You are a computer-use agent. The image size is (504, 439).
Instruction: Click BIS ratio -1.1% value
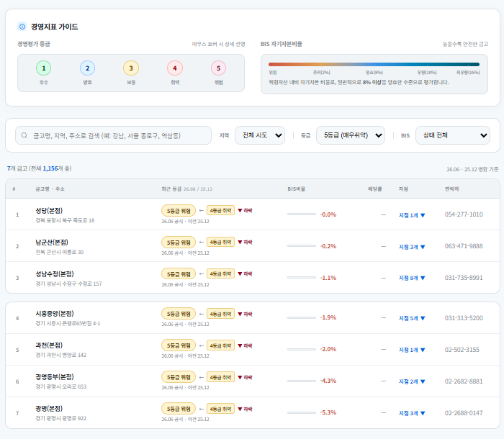(x=328, y=278)
